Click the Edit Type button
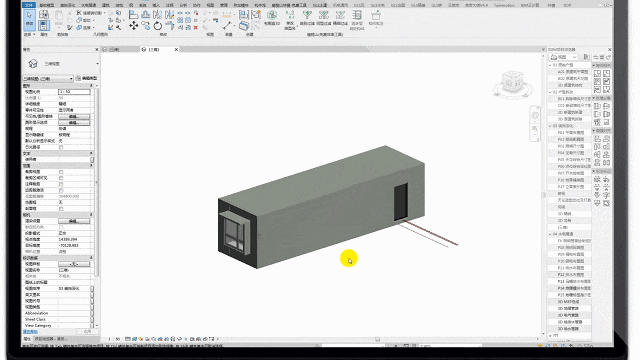 [87, 78]
